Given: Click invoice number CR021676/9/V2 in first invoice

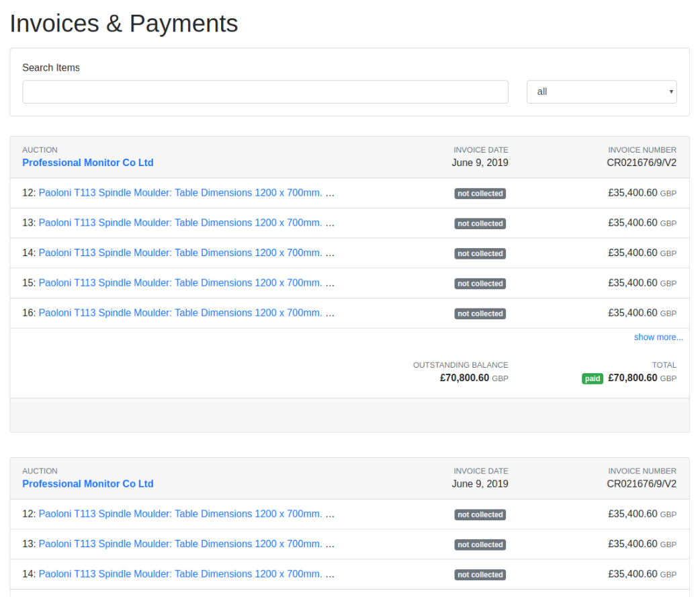Looking at the screenshot, I should pos(642,163).
